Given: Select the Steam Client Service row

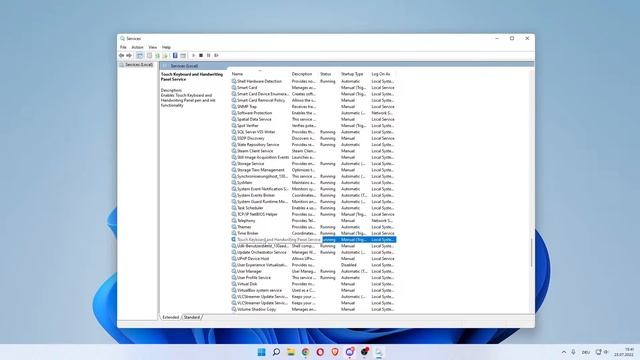Looking at the screenshot, I should pos(313,151).
